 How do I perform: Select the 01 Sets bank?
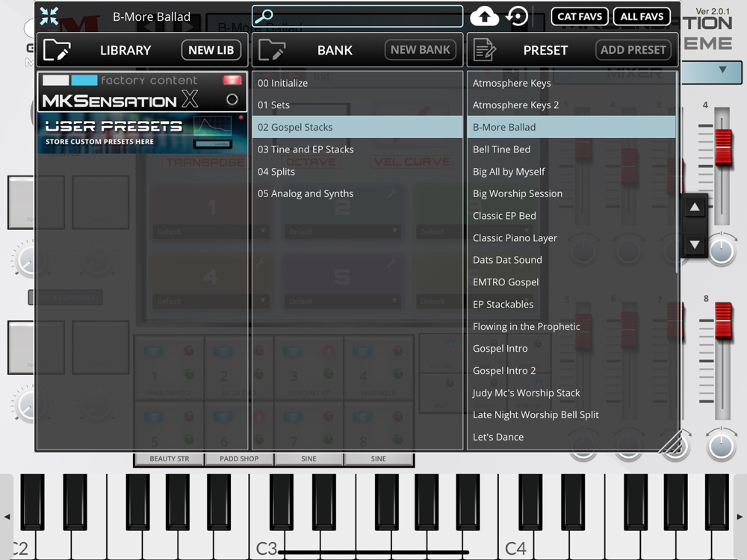(x=357, y=105)
